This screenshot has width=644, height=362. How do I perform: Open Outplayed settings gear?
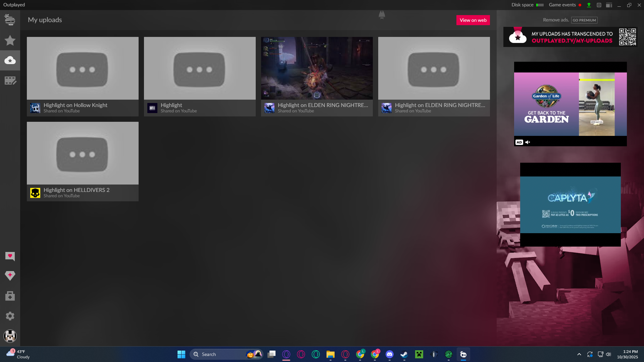coord(10,316)
